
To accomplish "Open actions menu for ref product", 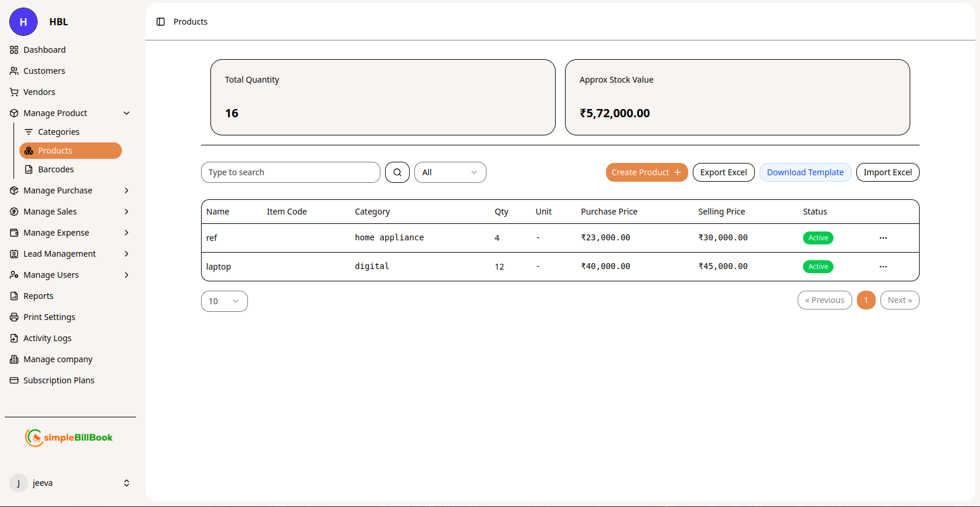I will pos(883,238).
